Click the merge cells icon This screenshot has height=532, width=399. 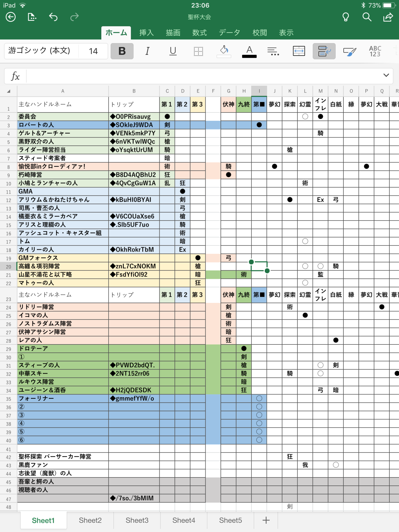coord(299,51)
